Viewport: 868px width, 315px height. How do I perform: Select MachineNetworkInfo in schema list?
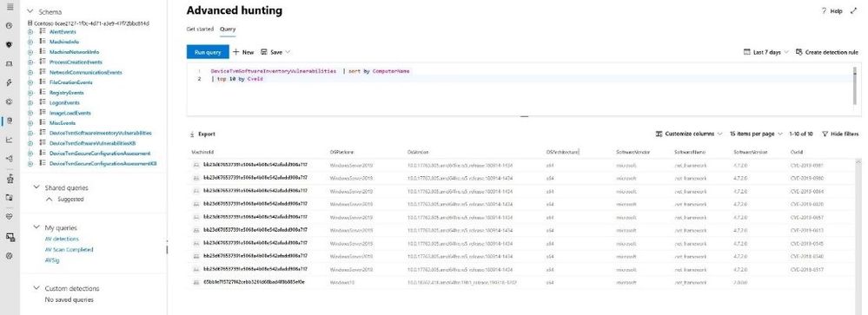[x=74, y=52]
